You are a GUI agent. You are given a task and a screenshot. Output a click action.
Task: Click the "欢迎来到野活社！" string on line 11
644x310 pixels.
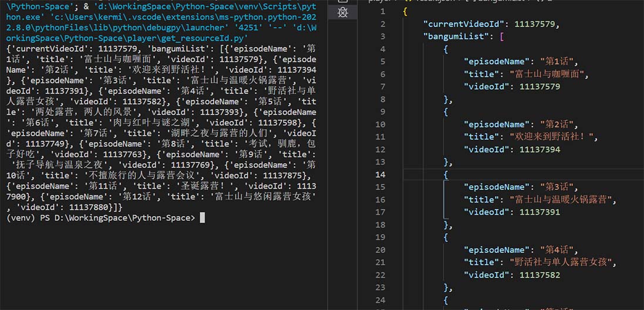pos(554,137)
